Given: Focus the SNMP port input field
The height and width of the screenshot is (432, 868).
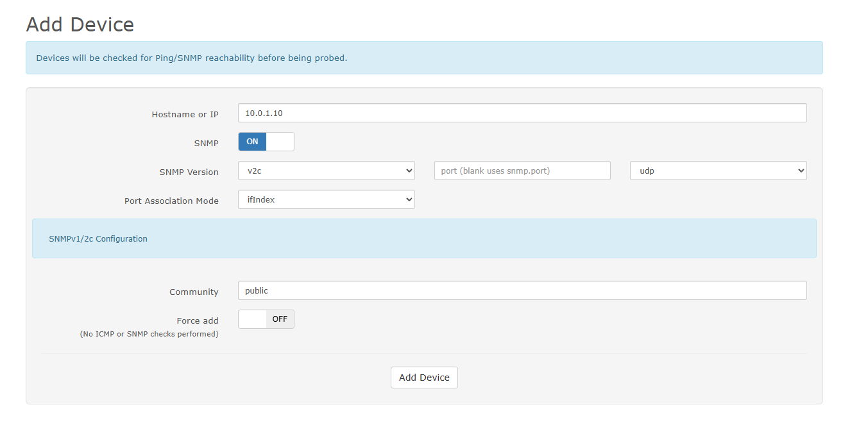Looking at the screenshot, I should [x=522, y=171].
